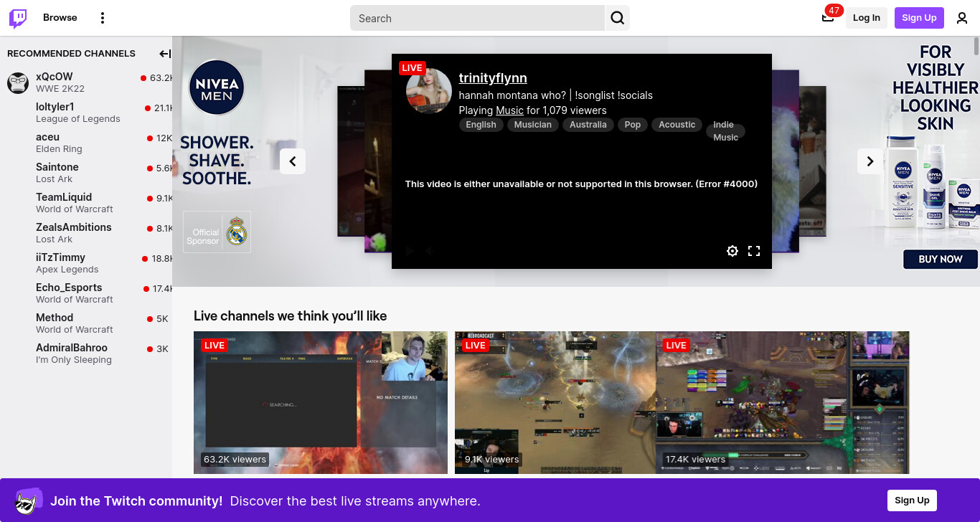Open stream thumbnail with 9.1K viewers
The width and height of the screenshot is (980, 522).
click(555, 402)
